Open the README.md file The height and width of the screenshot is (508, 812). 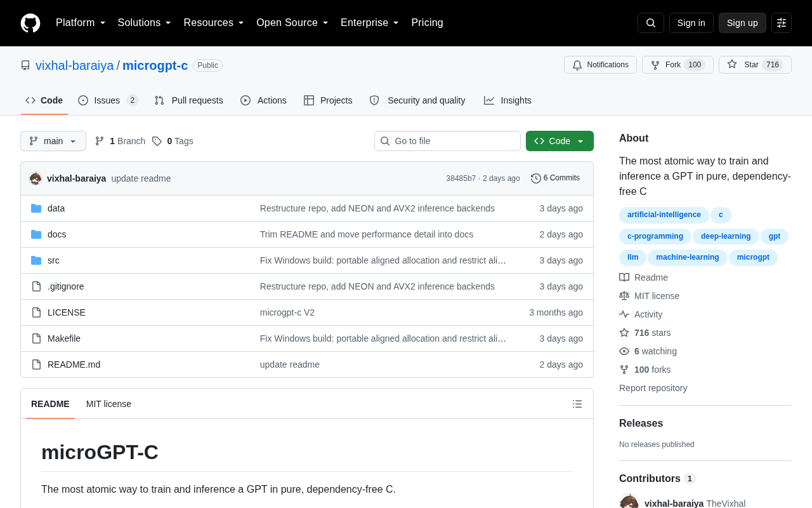coord(74,364)
